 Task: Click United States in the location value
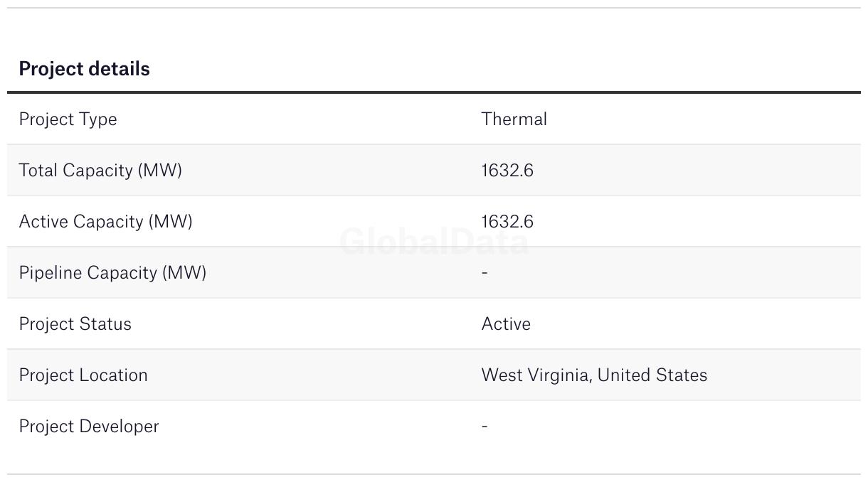coord(652,375)
